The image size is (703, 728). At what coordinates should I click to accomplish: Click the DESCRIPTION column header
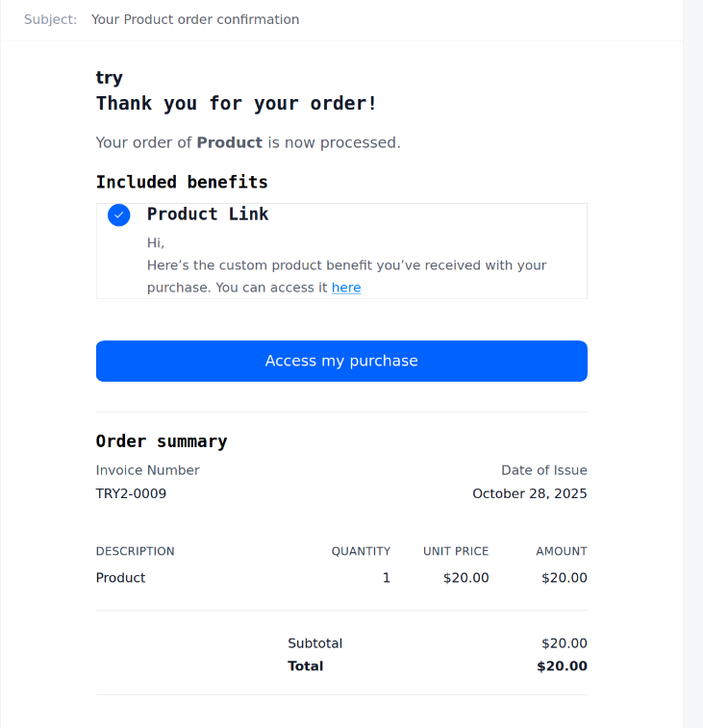pos(136,551)
